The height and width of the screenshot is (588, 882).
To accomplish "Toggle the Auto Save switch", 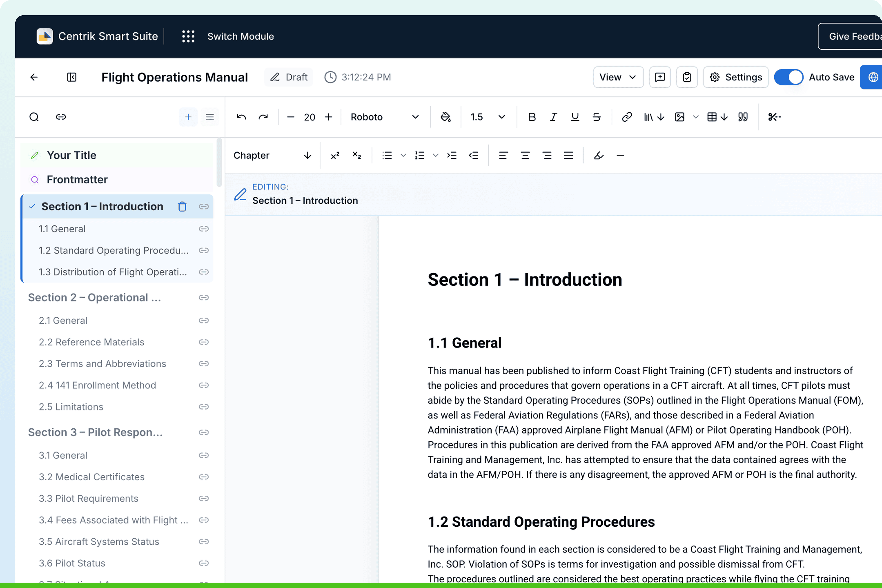I will [788, 77].
